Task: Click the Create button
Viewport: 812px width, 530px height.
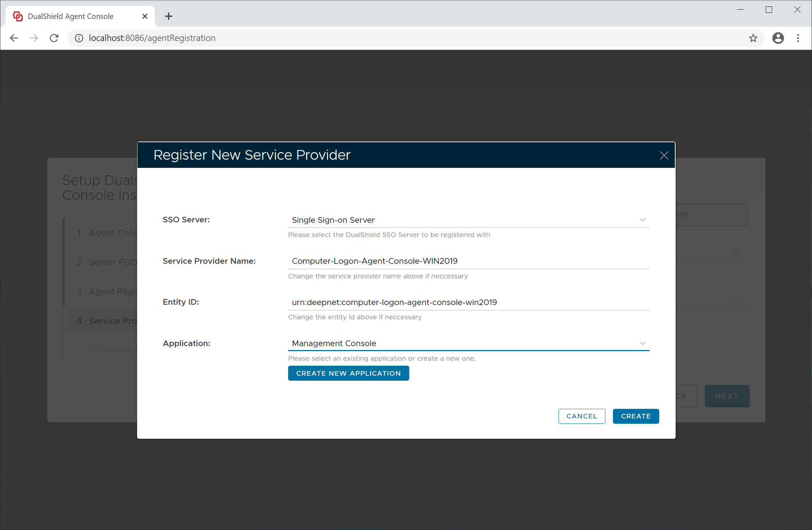Action: tap(636, 416)
